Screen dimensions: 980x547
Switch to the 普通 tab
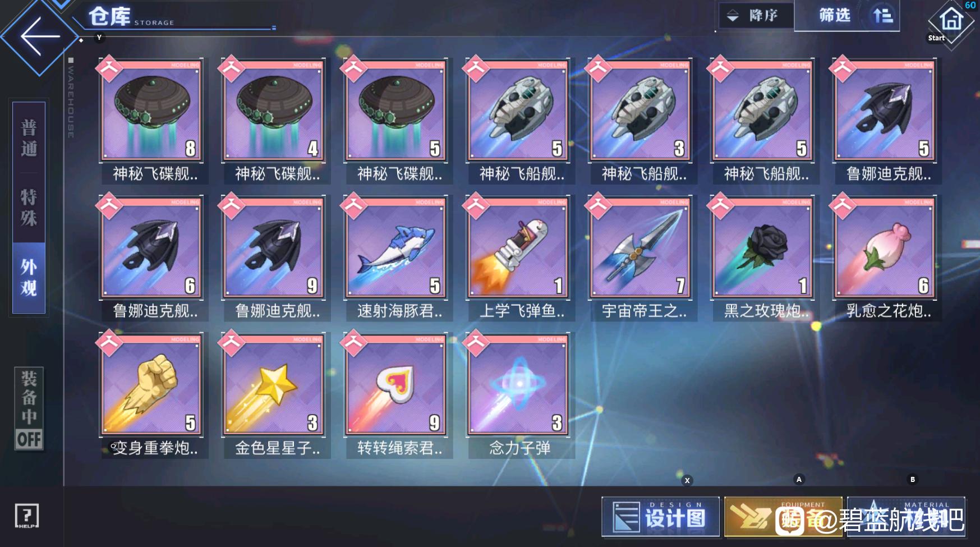[x=29, y=137]
